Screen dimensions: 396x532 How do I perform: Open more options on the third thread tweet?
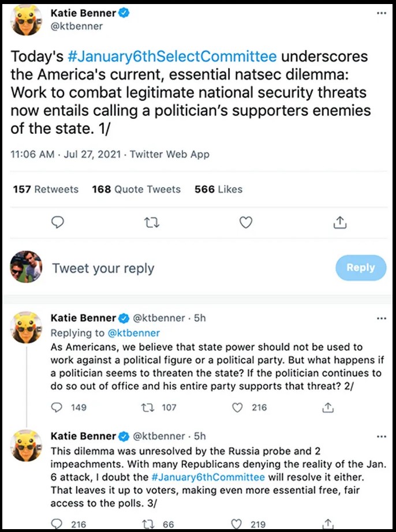pos(381,435)
